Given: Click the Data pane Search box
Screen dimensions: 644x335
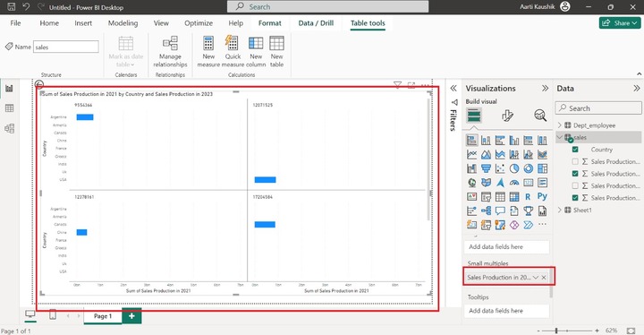Looking at the screenshot, I should point(598,108).
